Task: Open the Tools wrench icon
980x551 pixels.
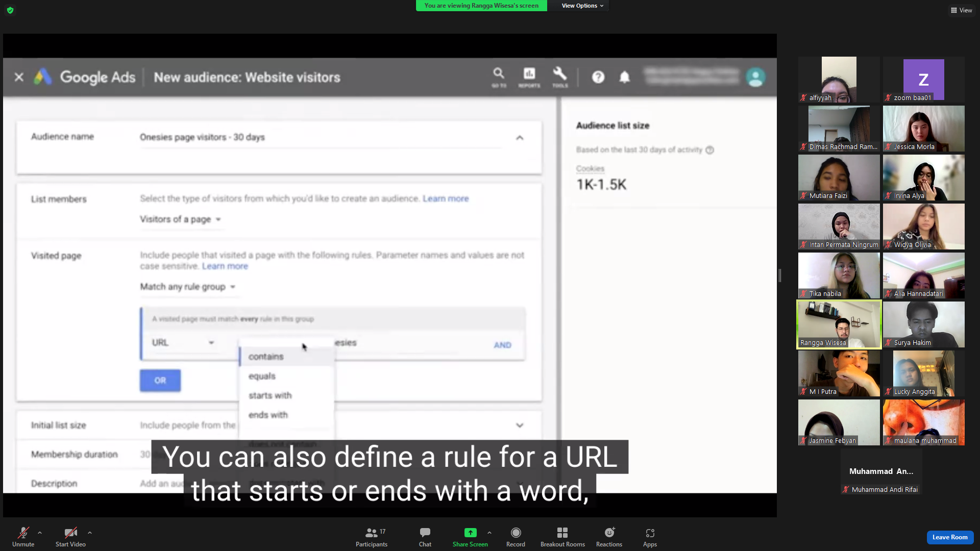Action: tap(560, 77)
